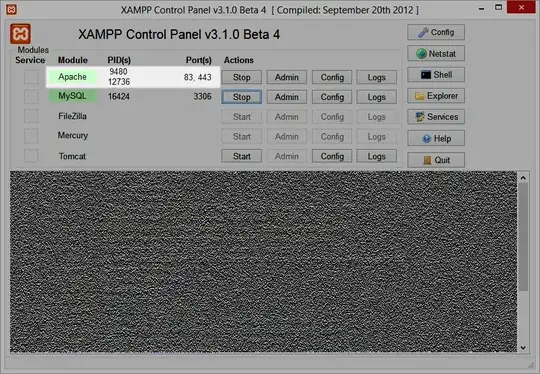Click the Apache module label
The height and width of the screenshot is (374, 540).
click(x=72, y=77)
